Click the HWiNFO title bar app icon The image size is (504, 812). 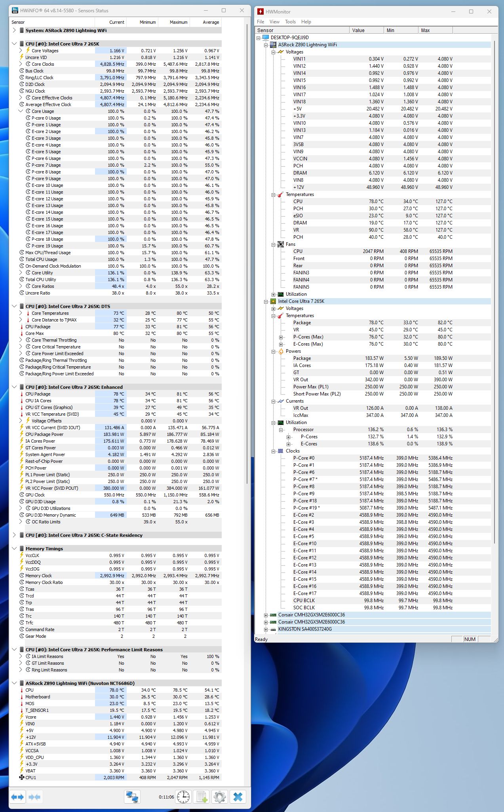(15, 10)
